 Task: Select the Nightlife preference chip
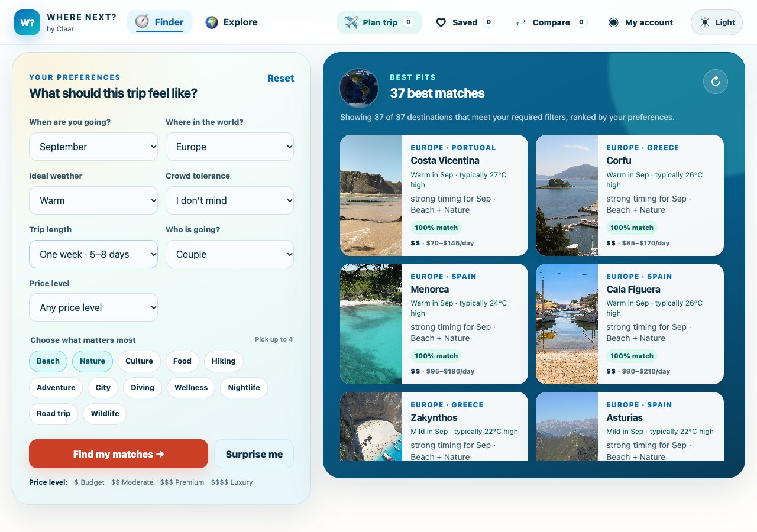tap(244, 388)
